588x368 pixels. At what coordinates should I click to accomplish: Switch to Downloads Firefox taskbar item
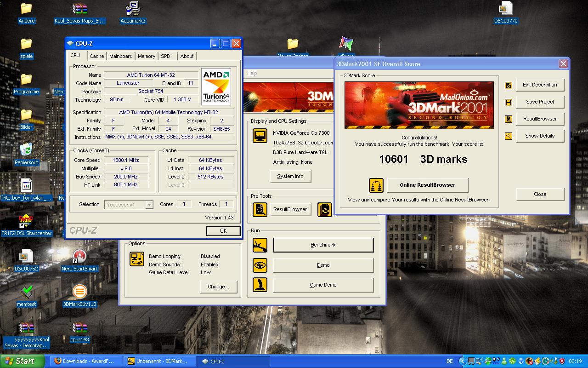pos(87,361)
